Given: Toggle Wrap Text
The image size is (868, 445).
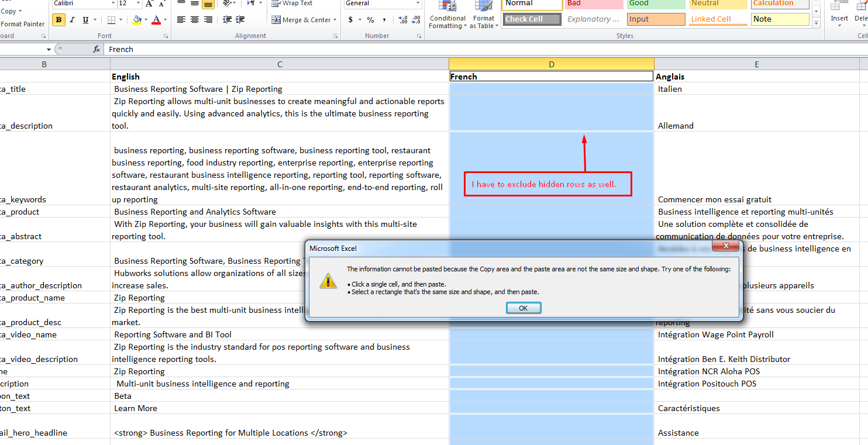Looking at the screenshot, I should [x=292, y=4].
